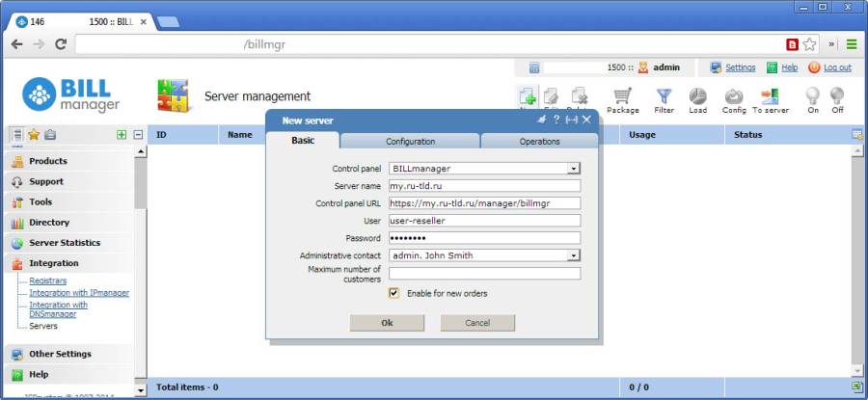
Task: Open the favorites star in sidebar
Action: 34,134
